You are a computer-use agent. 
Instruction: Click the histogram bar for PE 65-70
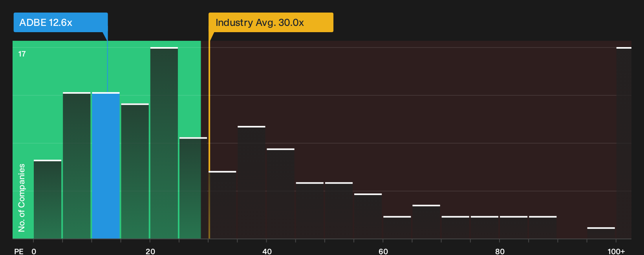coord(426,222)
